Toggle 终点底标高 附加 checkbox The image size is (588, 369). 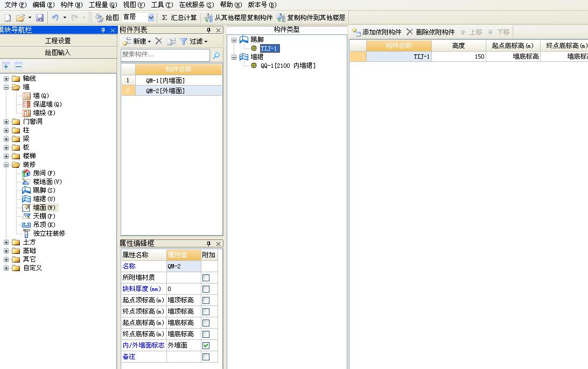(x=206, y=334)
